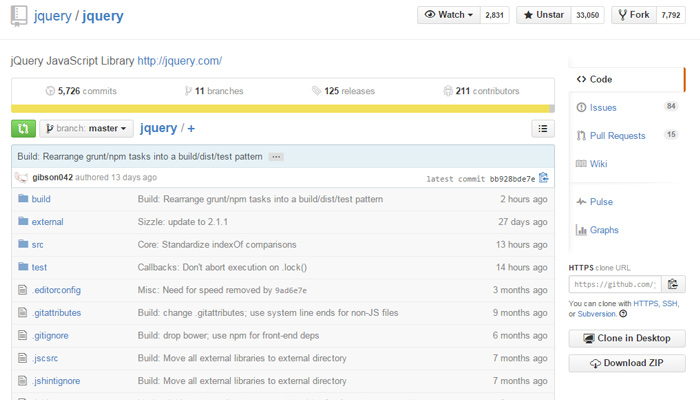Copy the latest commit SHA with clipboard icon
The width and height of the screenshot is (700, 400).
[543, 178]
